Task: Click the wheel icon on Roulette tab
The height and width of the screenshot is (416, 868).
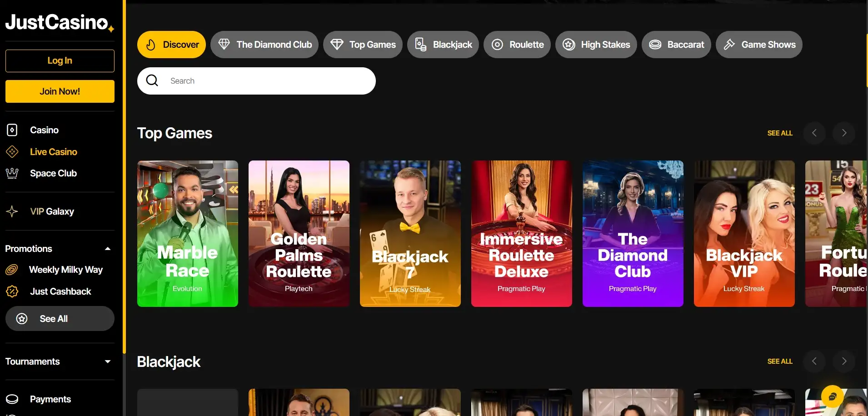Action: (x=498, y=45)
